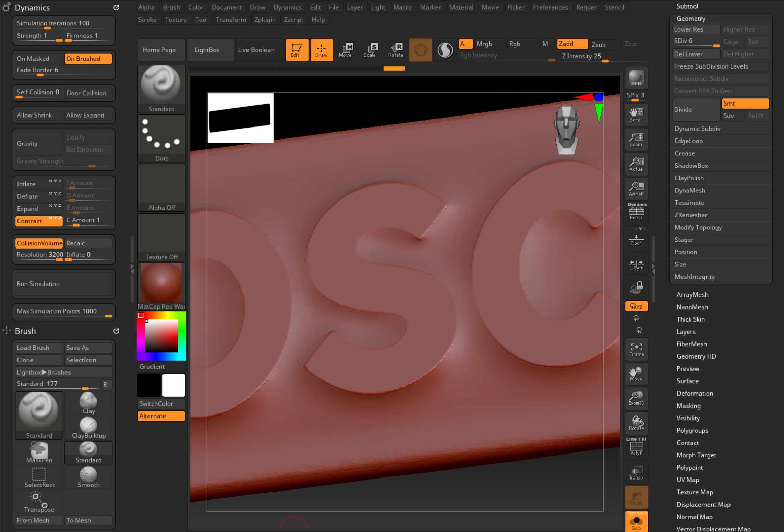Expand the Polygroups subpalette
This screenshot has height=532, width=784.
coord(692,430)
